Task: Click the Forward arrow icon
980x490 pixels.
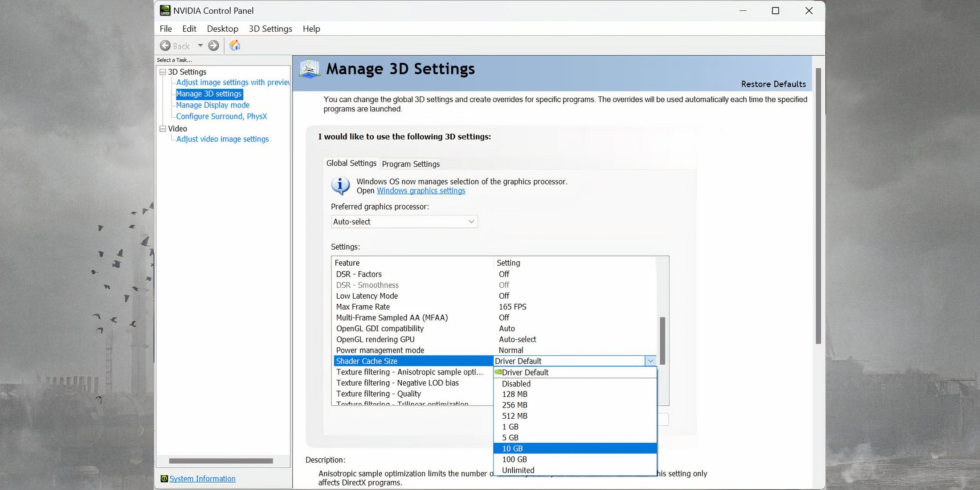Action: (x=214, y=46)
